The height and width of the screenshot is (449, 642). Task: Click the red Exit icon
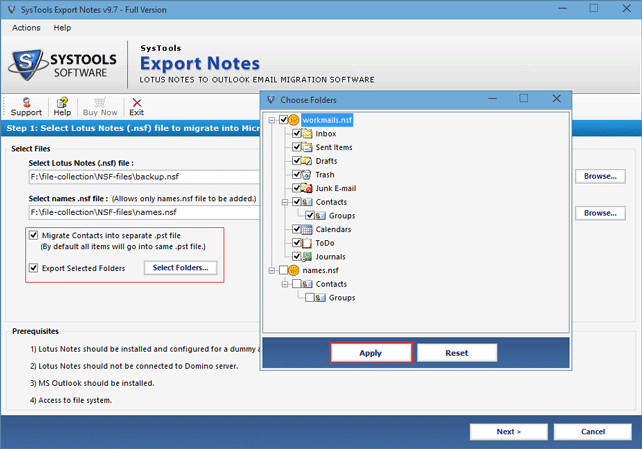[x=137, y=102]
